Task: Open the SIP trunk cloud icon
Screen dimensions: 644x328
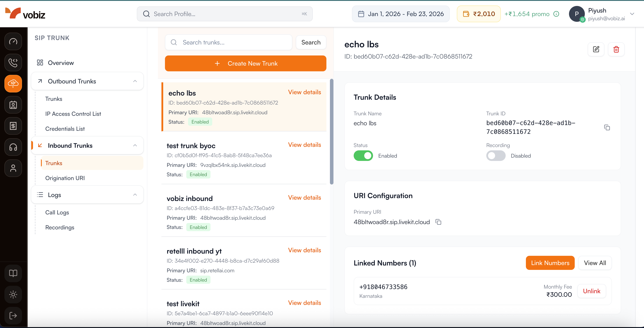Action: (x=13, y=83)
